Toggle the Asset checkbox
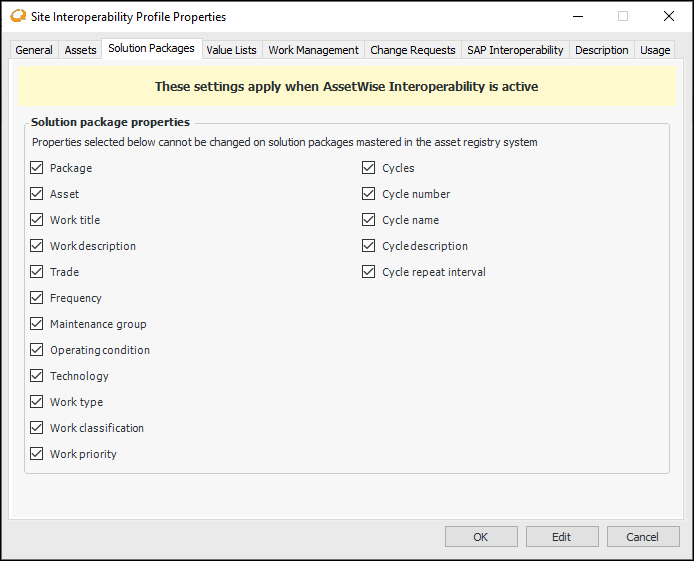This screenshot has width=694, height=561. pos(37,194)
